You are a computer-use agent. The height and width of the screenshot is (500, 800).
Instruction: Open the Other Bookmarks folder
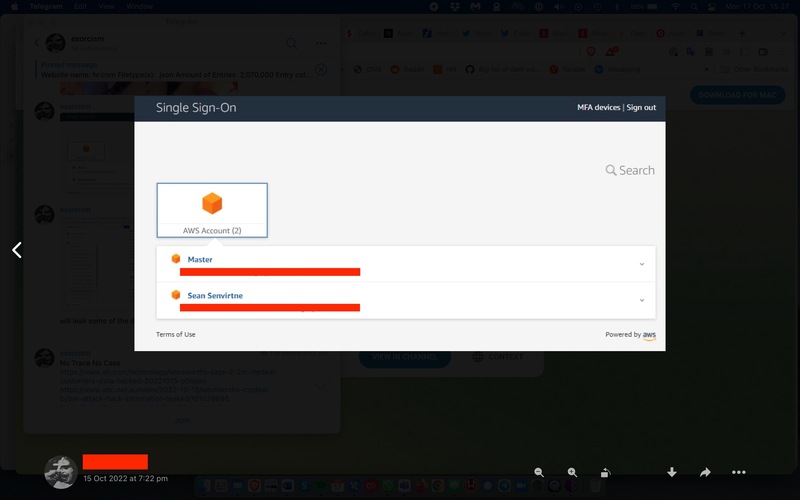[755, 69]
